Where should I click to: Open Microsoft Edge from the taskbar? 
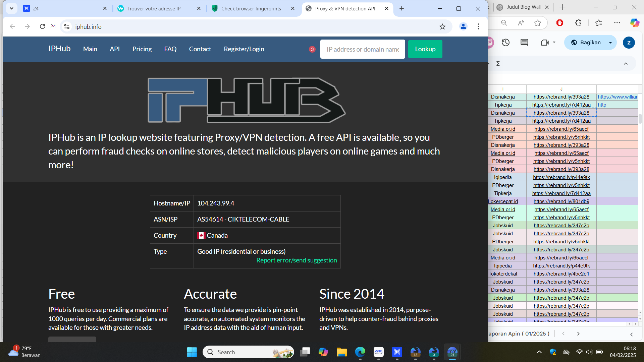coord(360,352)
